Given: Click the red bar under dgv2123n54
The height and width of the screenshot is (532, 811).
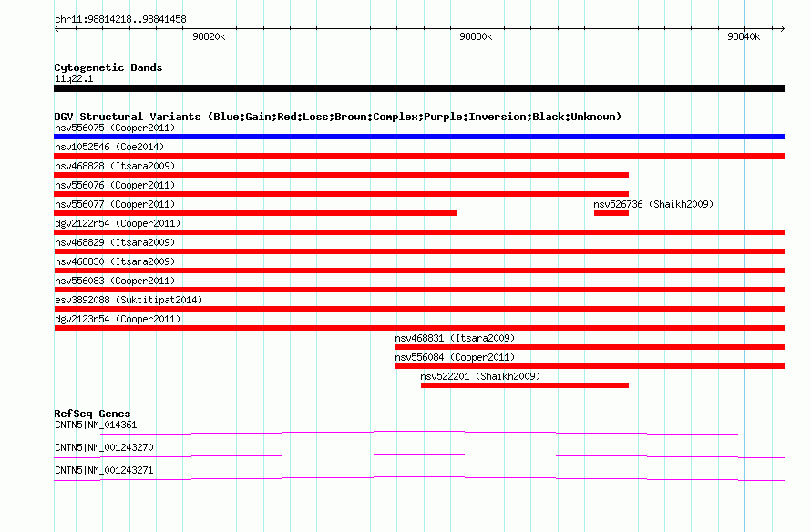Looking at the screenshot, I should [x=419, y=328].
